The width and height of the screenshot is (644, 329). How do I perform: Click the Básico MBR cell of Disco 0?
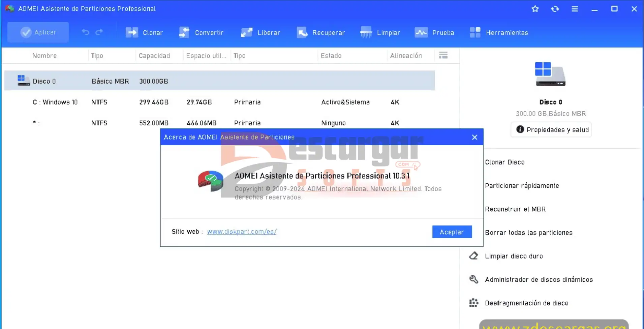(x=110, y=81)
